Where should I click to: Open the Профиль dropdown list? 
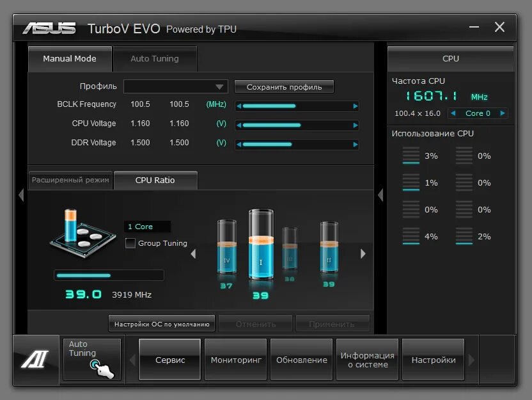175,86
